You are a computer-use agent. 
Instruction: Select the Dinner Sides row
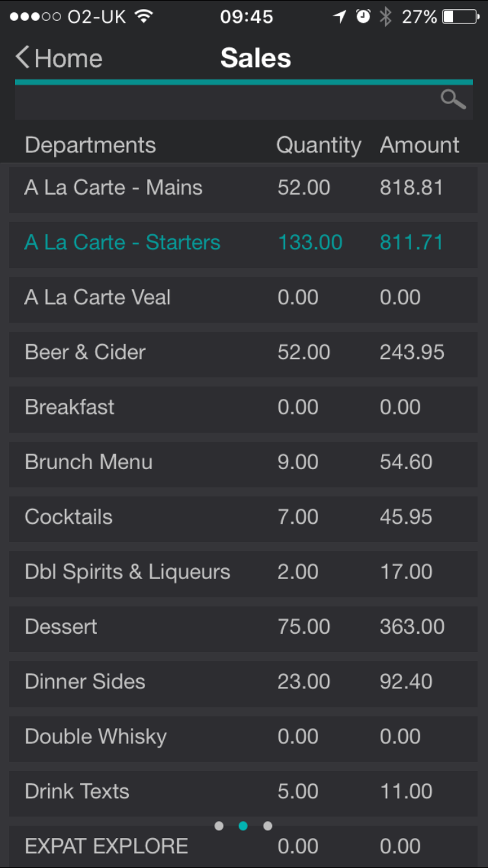[x=243, y=682]
